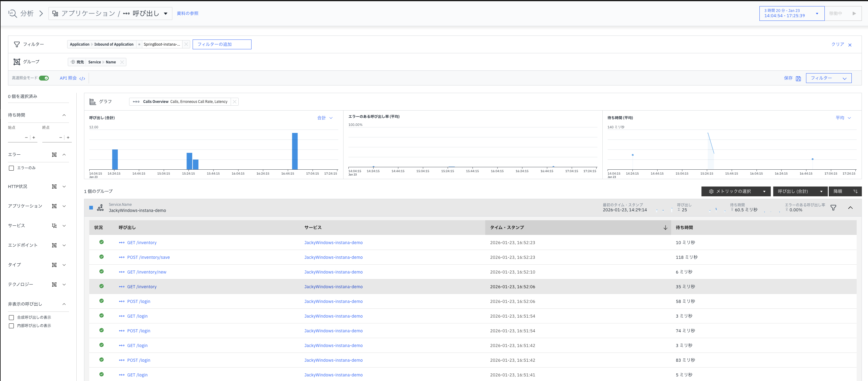868x381 pixels.
Task: Open the アプリケーション / 呼び出し breadcrumb selector
Action: point(165,13)
